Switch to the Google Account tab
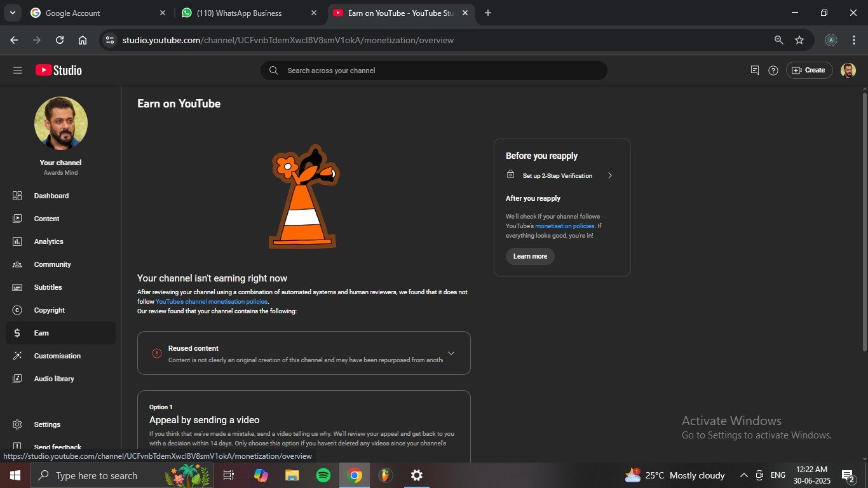Image resolution: width=868 pixels, height=488 pixels. click(x=98, y=13)
